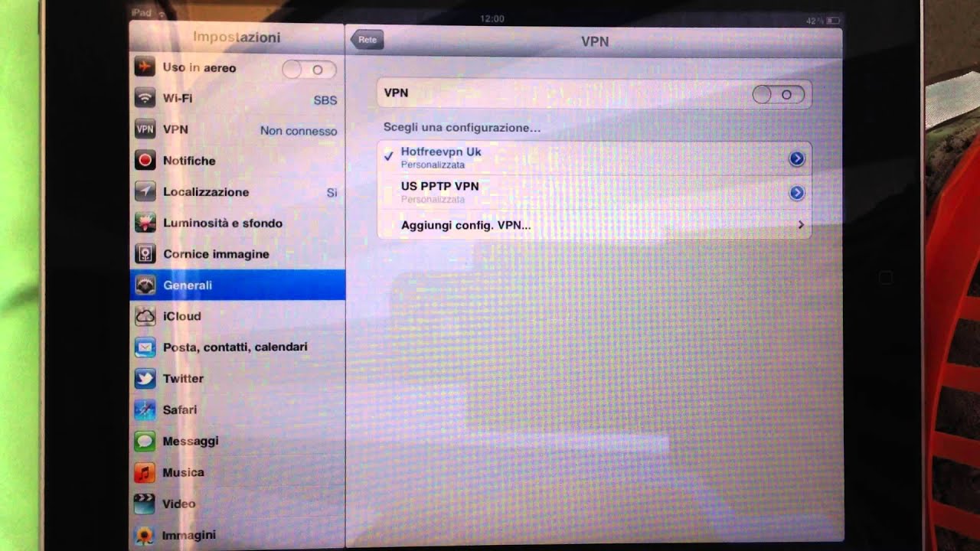Tap the 'SBS' Wi-Fi network name
This screenshot has width=980, height=551.
pyautogui.click(x=325, y=100)
